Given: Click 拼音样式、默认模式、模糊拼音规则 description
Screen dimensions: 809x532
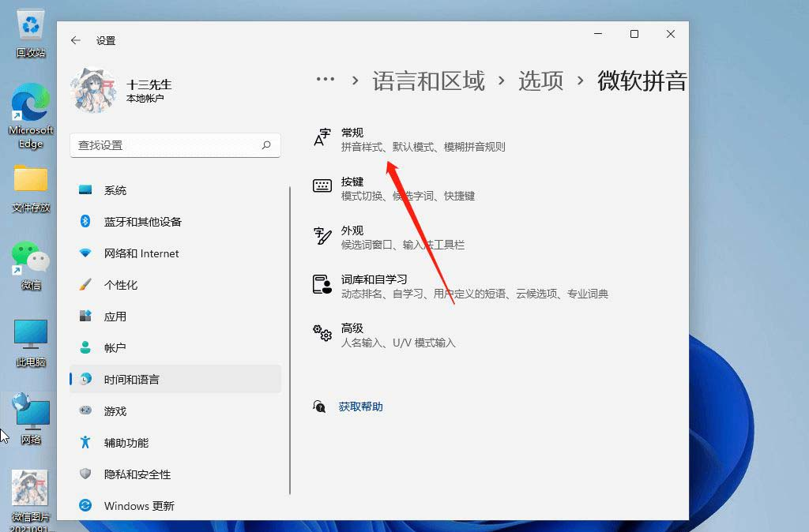Looking at the screenshot, I should [x=423, y=147].
